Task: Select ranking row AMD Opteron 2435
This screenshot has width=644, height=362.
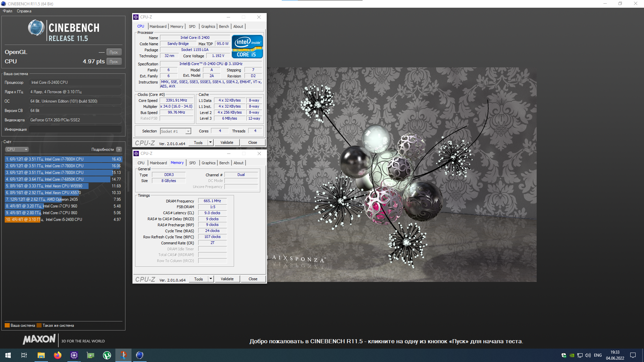Action: 63,199
